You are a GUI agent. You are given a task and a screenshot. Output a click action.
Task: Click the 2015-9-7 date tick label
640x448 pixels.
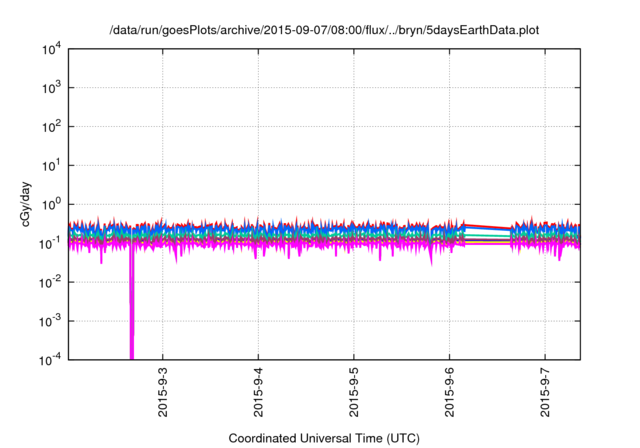[x=545, y=393]
